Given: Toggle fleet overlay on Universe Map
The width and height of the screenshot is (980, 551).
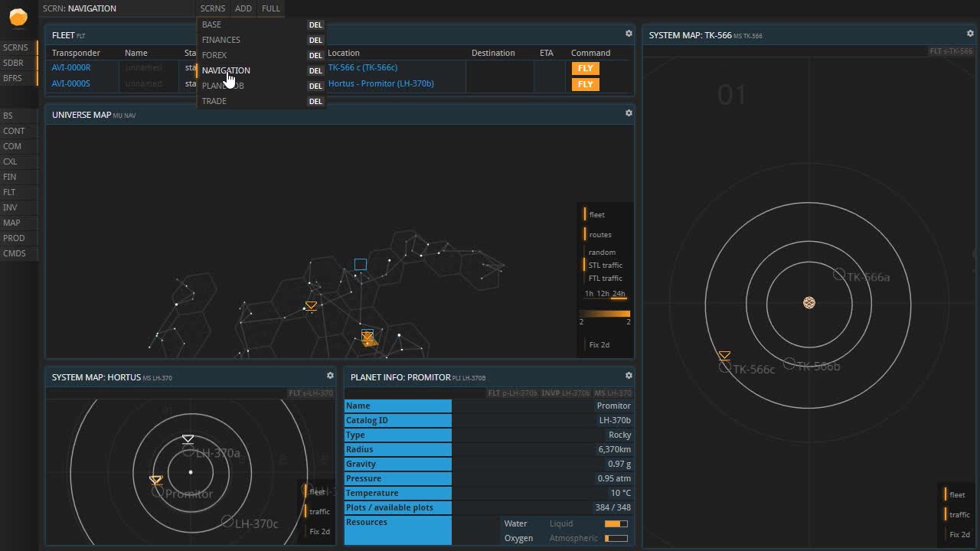Looking at the screenshot, I should 596,215.
